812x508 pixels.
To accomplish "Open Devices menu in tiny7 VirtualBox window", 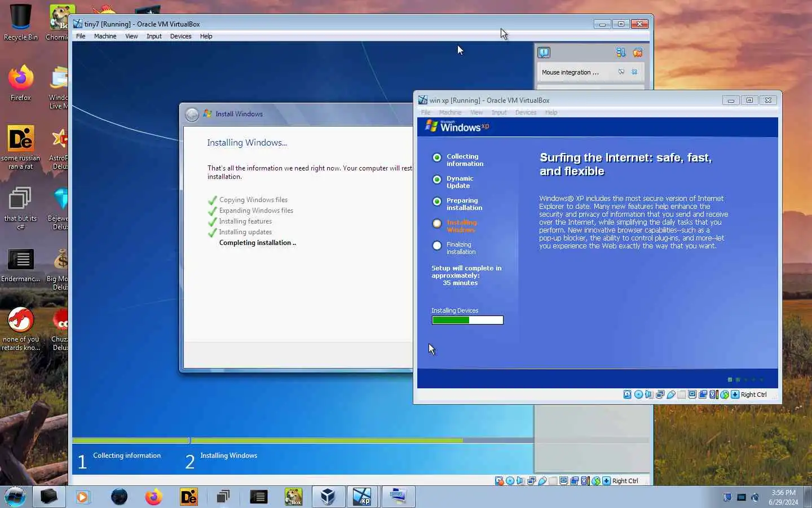I will 180,36.
